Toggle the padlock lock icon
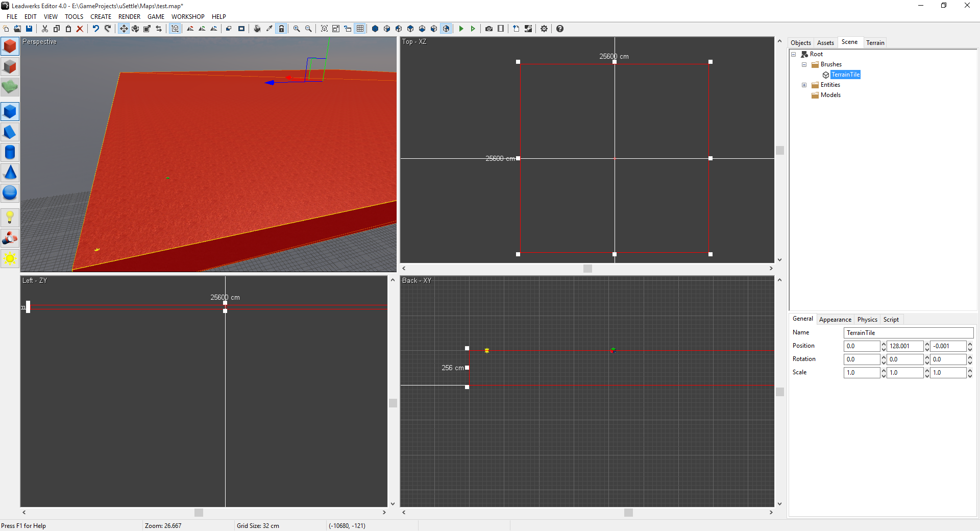 [x=281, y=29]
